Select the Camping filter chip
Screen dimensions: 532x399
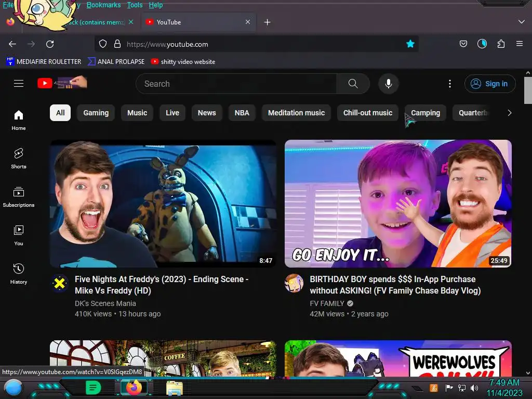tap(425, 113)
